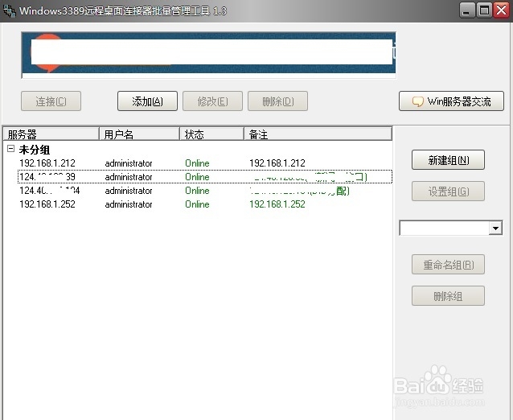The image size is (513, 420).
Task: Create a new group with 新建组(N)
Action: (448, 160)
